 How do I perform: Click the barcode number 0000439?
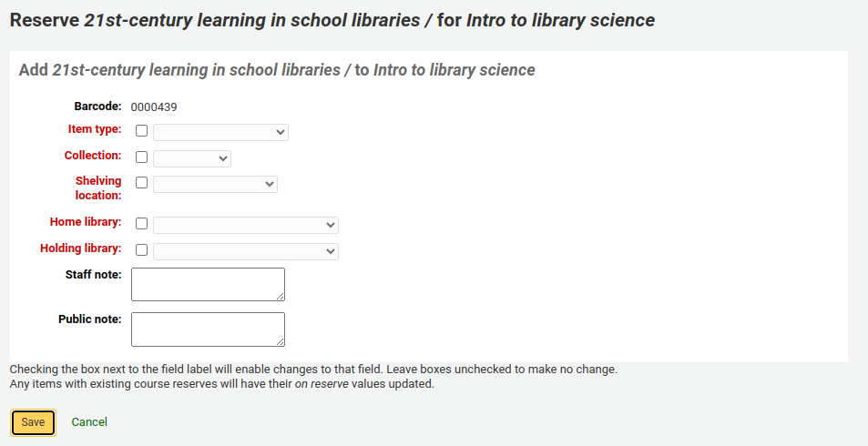pos(154,107)
